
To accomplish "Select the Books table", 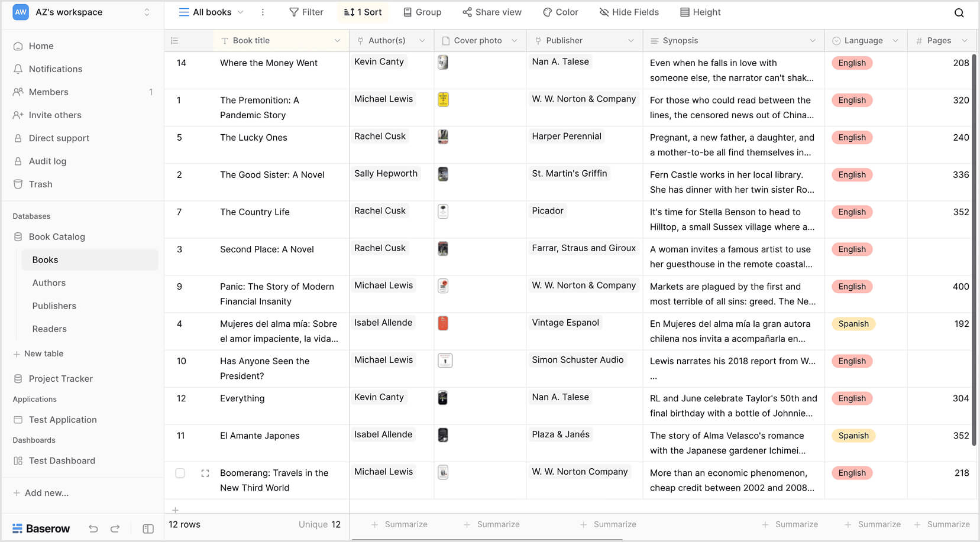I will tap(90, 260).
